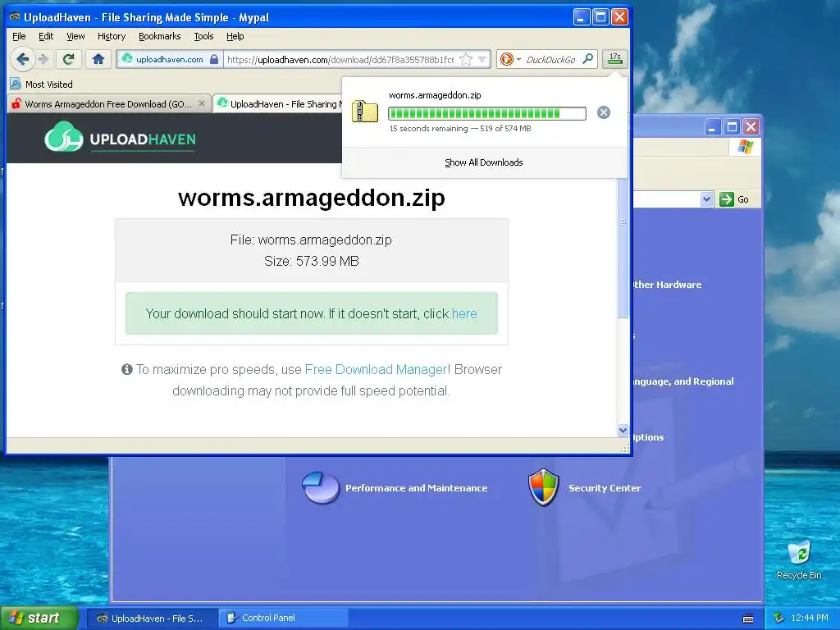Open the DuckDuckGo search engine selector
Image resolution: width=840 pixels, height=630 pixels.
click(509, 59)
